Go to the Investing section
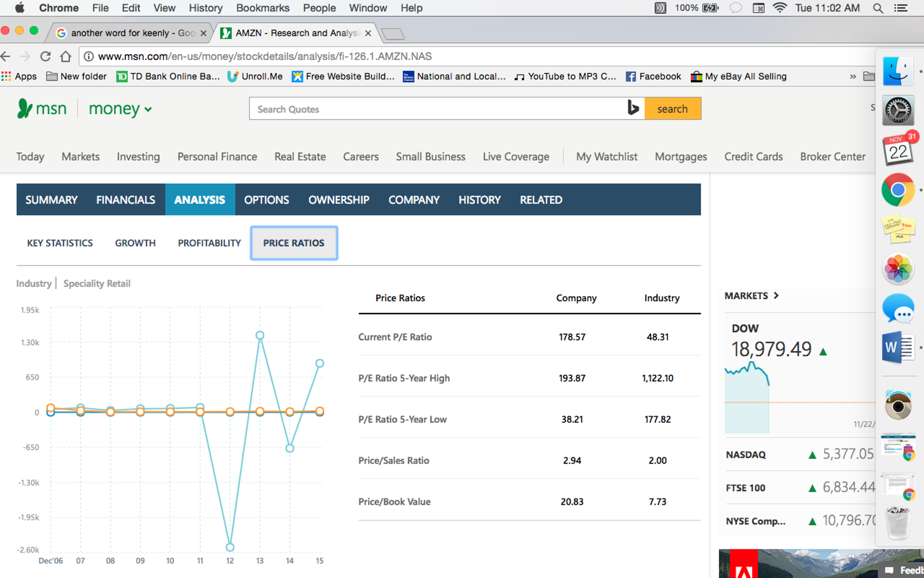Image resolution: width=924 pixels, height=578 pixels. click(x=138, y=157)
